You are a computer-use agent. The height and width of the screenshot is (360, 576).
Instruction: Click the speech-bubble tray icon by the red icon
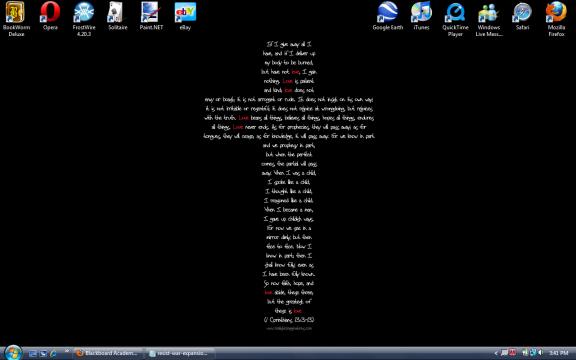(x=504, y=353)
